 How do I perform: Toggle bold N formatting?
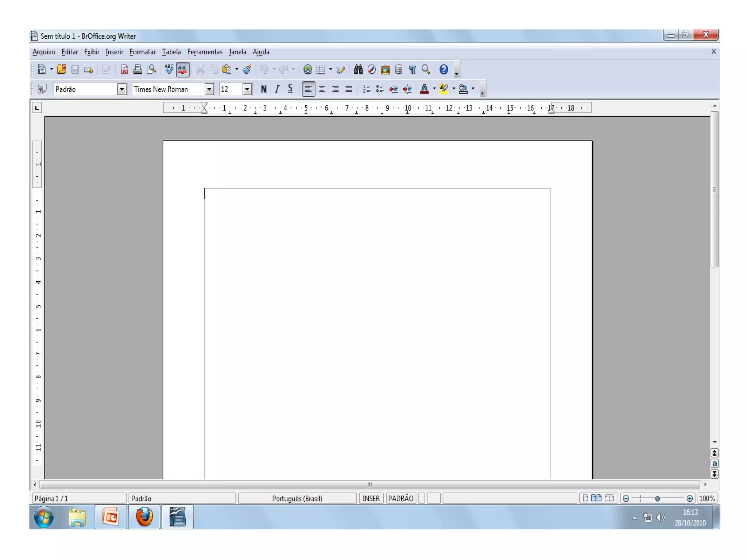[x=264, y=89]
